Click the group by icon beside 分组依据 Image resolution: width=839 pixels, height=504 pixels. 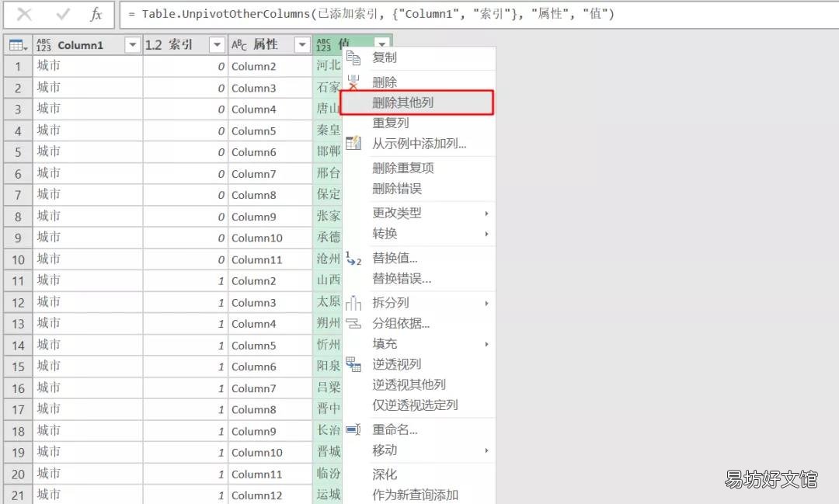click(353, 323)
